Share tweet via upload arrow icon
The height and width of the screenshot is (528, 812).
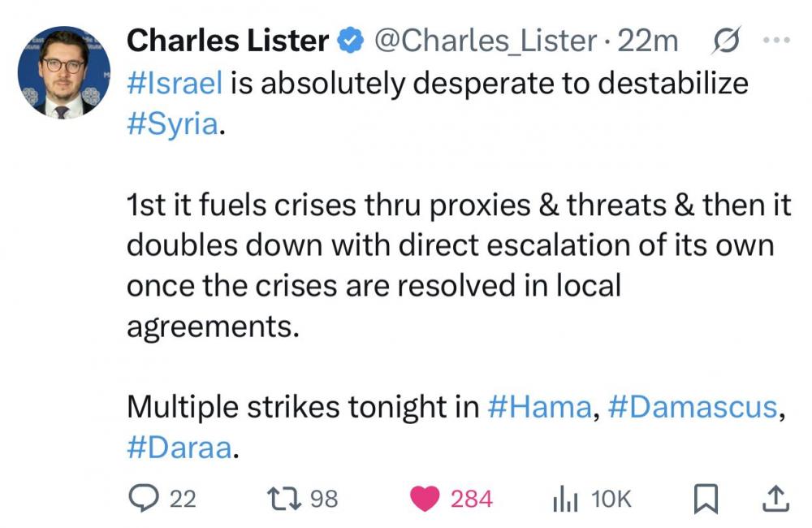(x=775, y=497)
